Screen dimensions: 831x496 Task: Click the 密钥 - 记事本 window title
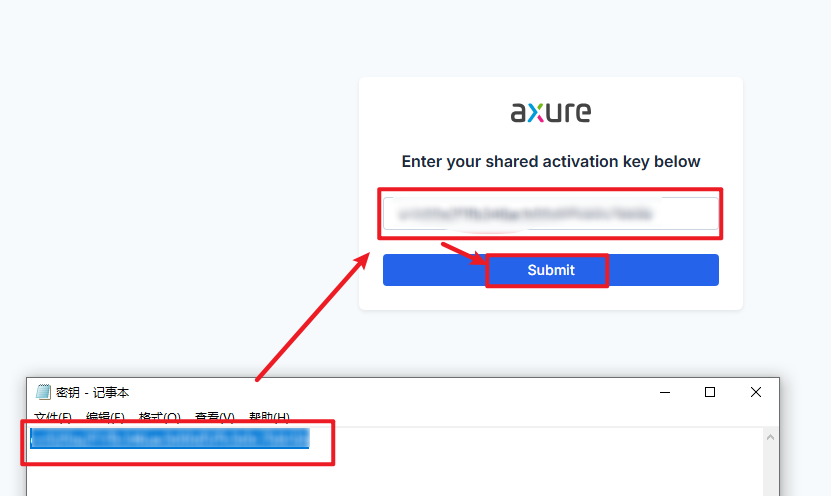[92, 393]
